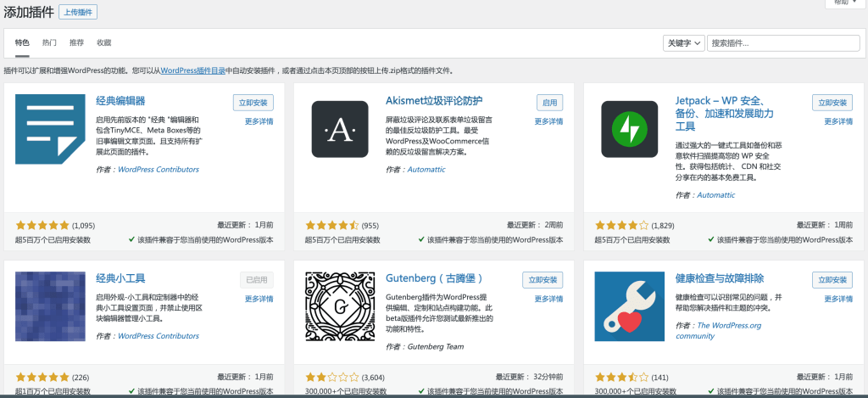
Task: Open 更多详情 for Akismet
Action: click(548, 121)
